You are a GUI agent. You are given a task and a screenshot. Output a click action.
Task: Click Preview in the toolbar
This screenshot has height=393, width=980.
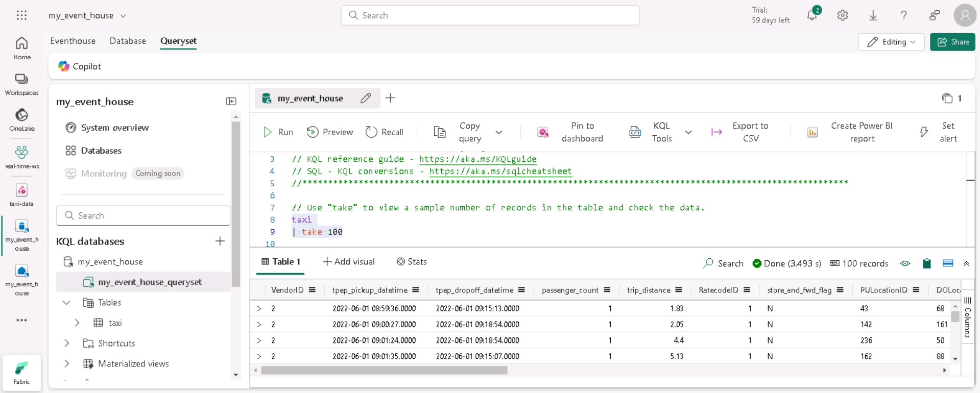pyautogui.click(x=330, y=132)
